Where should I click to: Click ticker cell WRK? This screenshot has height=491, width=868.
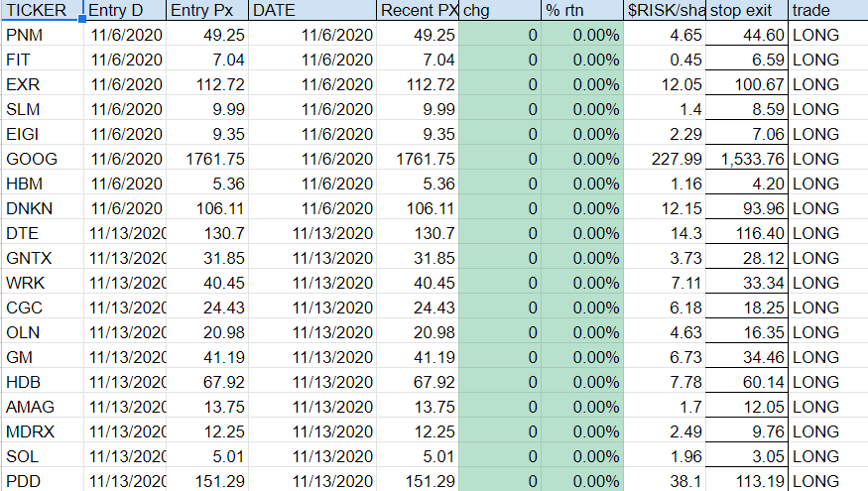pos(42,283)
